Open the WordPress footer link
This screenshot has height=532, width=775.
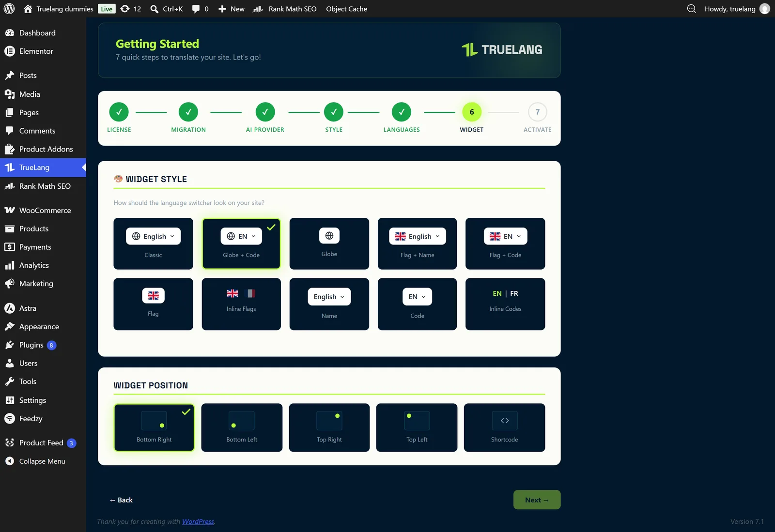coord(198,521)
